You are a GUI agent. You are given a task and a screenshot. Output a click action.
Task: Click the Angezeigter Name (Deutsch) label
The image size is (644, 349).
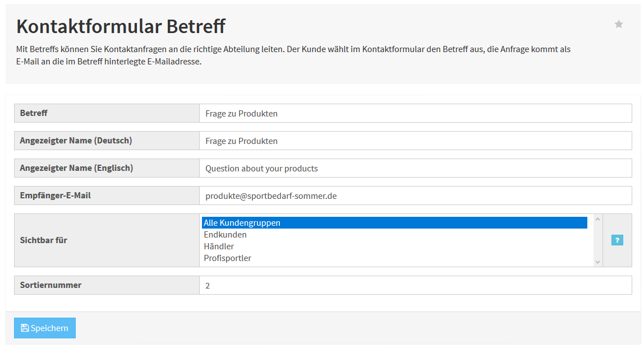coord(76,141)
